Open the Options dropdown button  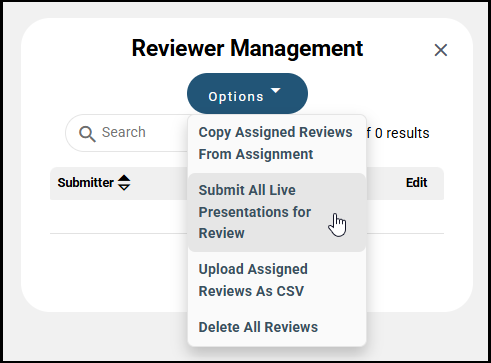coord(247,94)
